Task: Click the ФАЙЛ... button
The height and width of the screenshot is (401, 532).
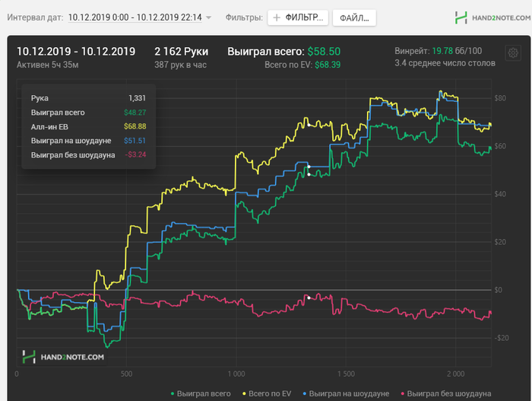Action: pos(354,18)
